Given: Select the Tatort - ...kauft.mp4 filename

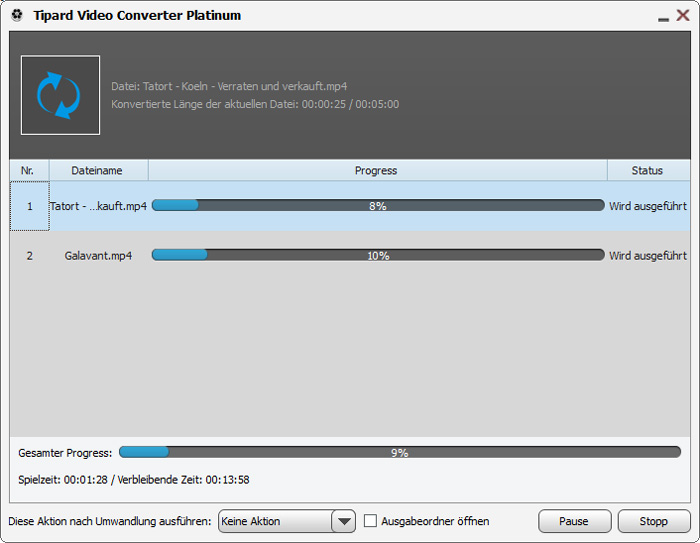Looking at the screenshot, I should 98,206.
